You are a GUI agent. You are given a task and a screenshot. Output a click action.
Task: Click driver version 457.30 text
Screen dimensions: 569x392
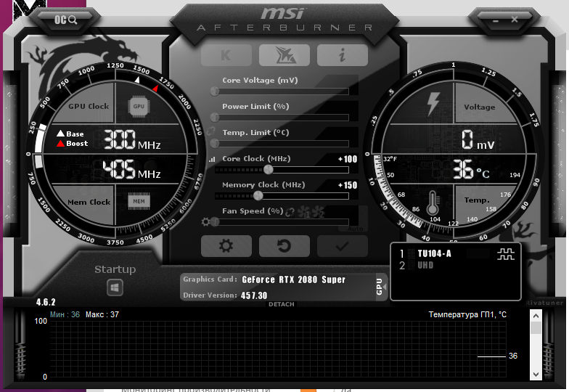coord(254,295)
